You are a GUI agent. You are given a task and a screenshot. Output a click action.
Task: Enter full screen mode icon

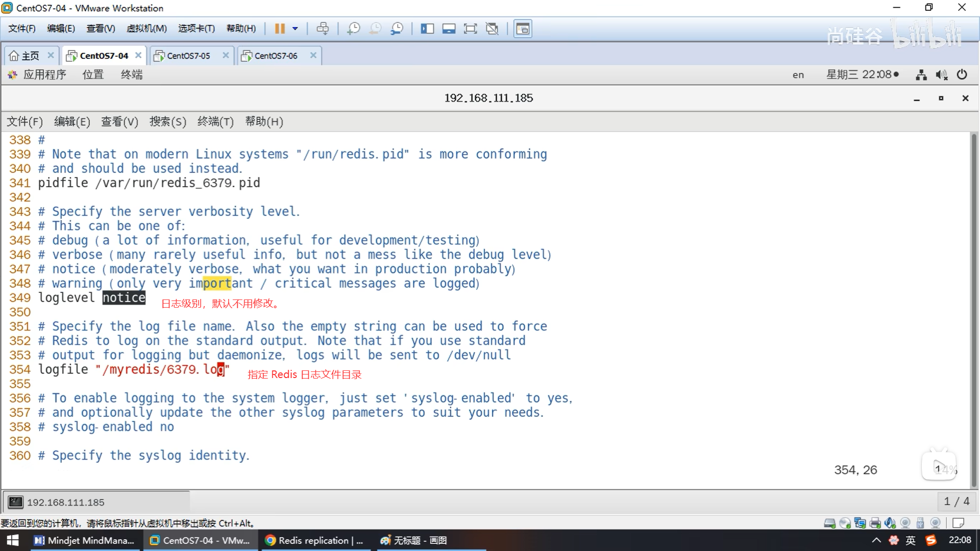470,29
